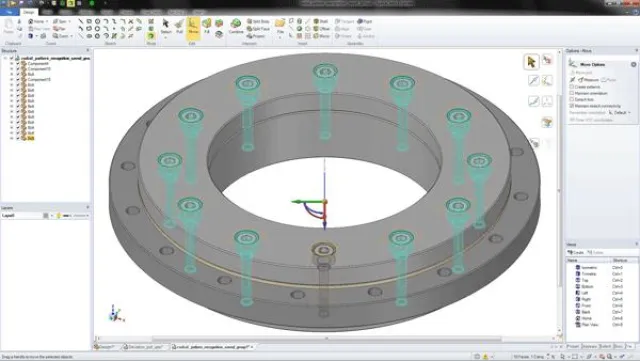Screen dimensions: 640x361
Task: Activate the Fill tool
Action: 207,26
